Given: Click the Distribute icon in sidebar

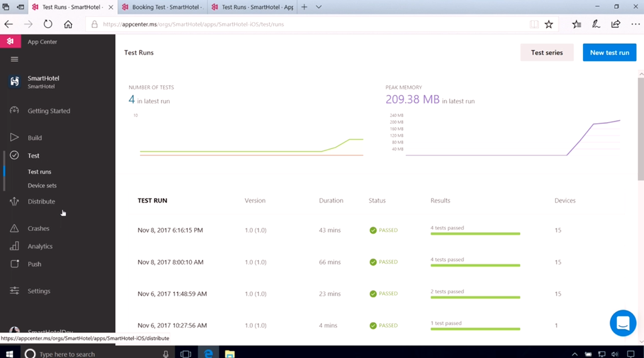Looking at the screenshot, I should [x=14, y=201].
